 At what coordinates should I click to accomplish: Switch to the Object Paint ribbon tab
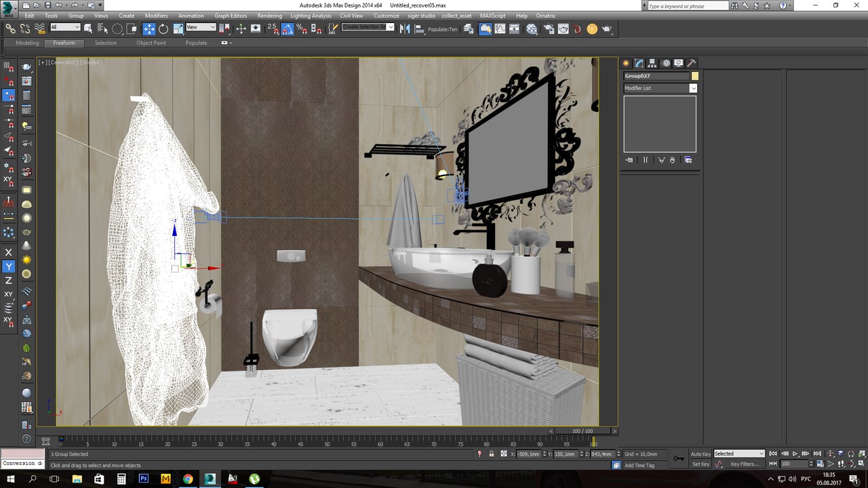(x=151, y=43)
